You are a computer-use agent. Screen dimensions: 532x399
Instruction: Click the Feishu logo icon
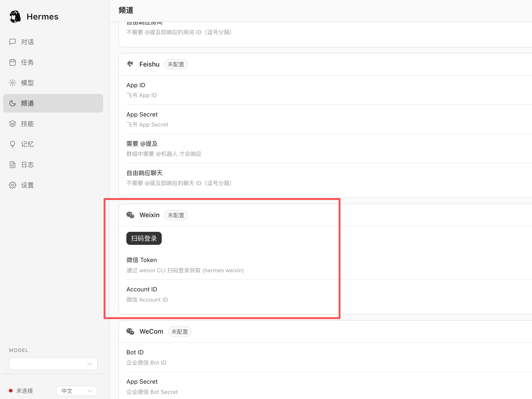pyautogui.click(x=130, y=64)
